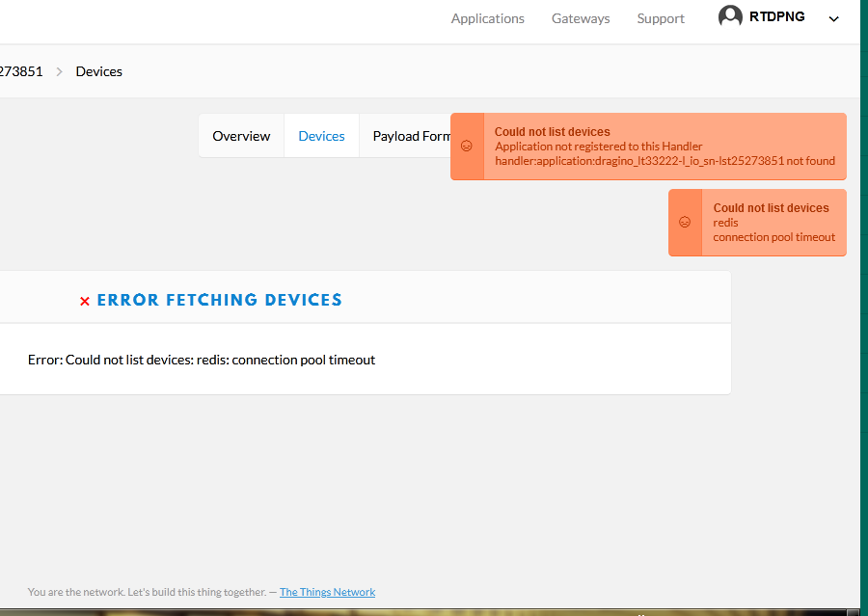868x616 pixels.
Task: Click the Devices breadcrumb item
Action: [x=99, y=71]
